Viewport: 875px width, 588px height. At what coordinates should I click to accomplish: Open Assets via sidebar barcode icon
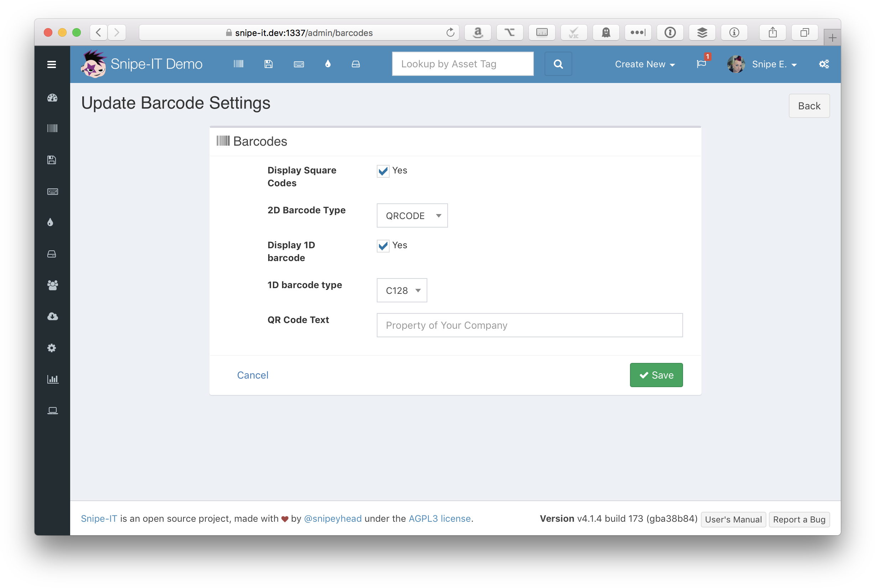point(52,129)
